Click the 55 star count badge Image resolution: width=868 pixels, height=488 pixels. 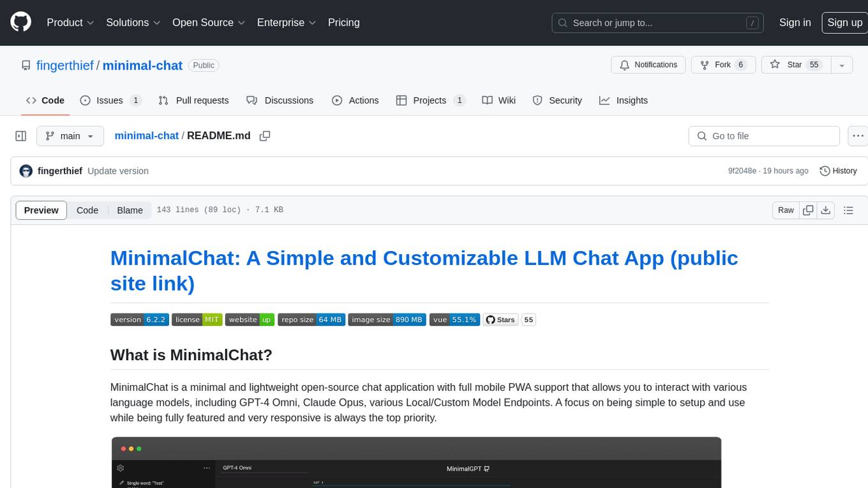click(528, 319)
